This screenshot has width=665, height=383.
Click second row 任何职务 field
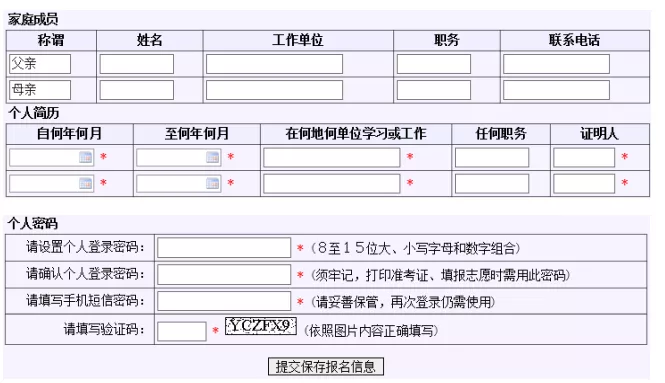click(x=492, y=184)
